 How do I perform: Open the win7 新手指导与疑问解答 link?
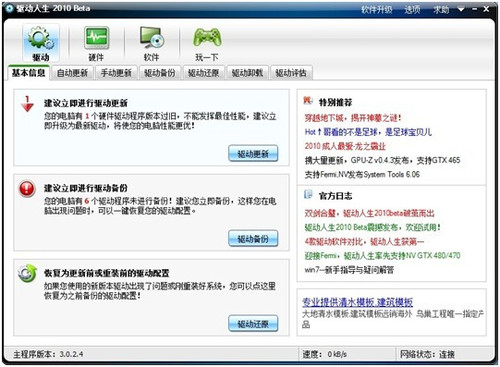coord(349,270)
